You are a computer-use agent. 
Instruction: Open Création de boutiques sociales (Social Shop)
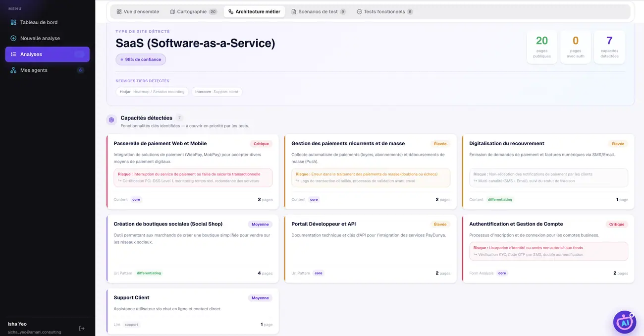tap(193, 249)
